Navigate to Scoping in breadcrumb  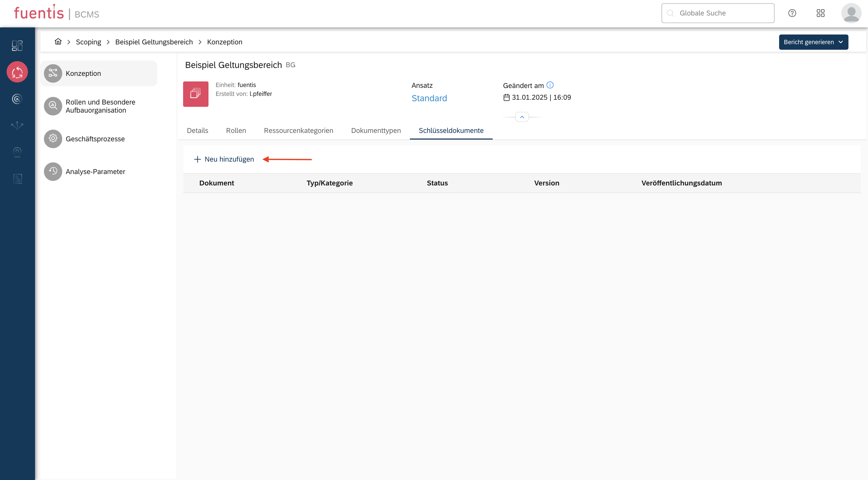[x=88, y=42]
